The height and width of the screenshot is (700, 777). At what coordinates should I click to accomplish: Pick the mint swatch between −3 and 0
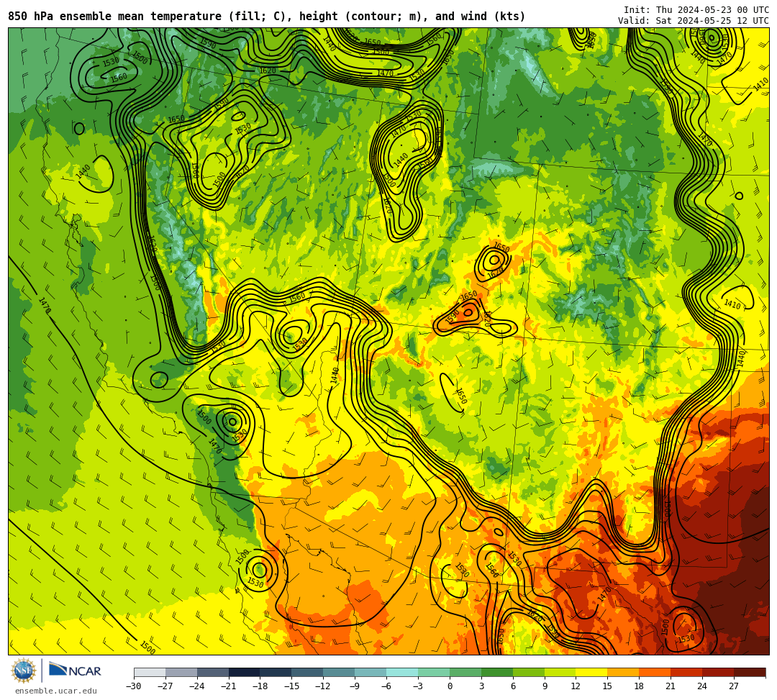(x=434, y=672)
